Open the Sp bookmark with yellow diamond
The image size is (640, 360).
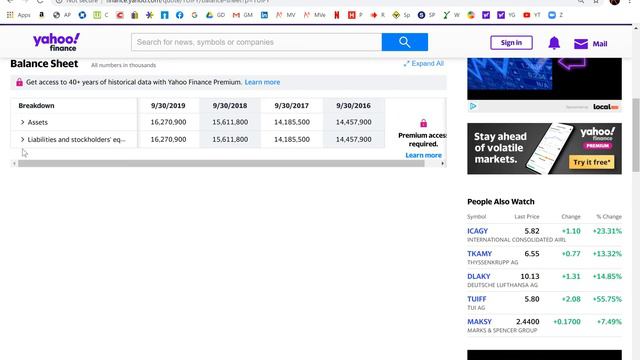click(x=401, y=15)
